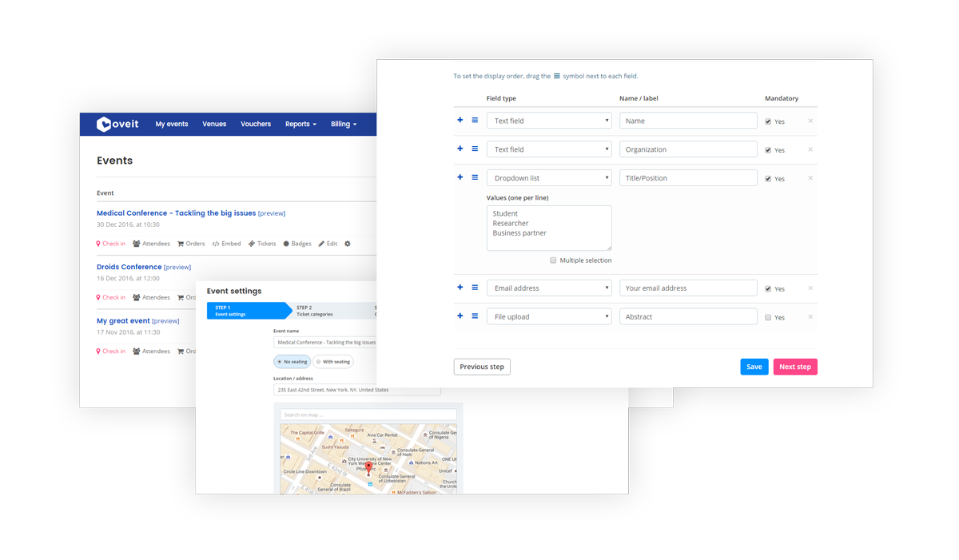Screen dimensions: 959x560
Task: Click the plus icon on the Title/Position row
Action: pos(460,178)
